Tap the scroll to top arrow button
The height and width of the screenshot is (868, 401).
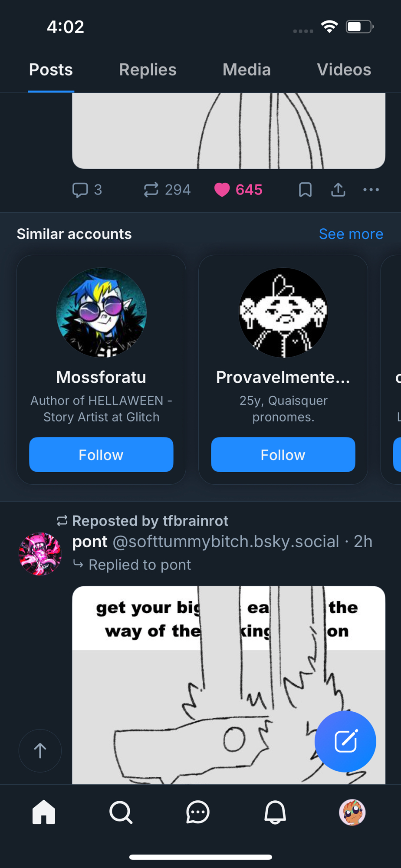[x=40, y=750]
